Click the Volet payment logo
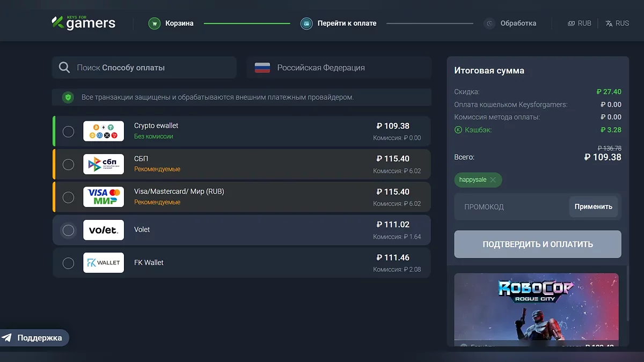 104,230
